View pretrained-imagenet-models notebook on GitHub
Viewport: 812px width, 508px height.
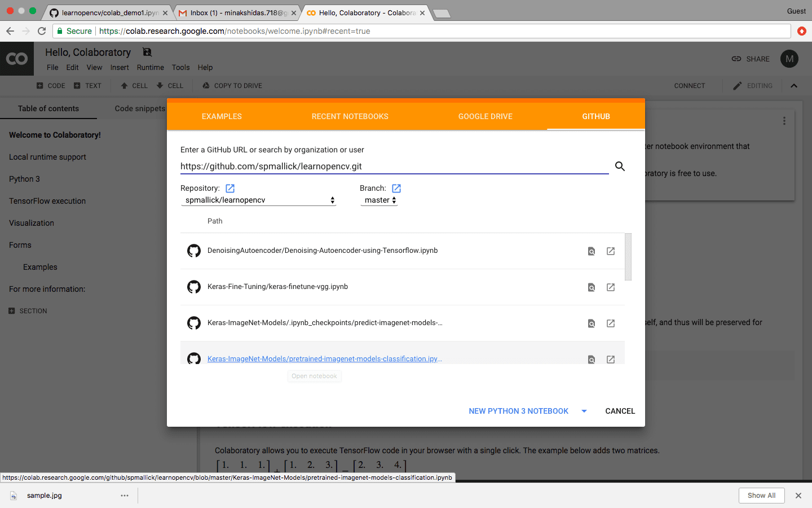(592, 359)
